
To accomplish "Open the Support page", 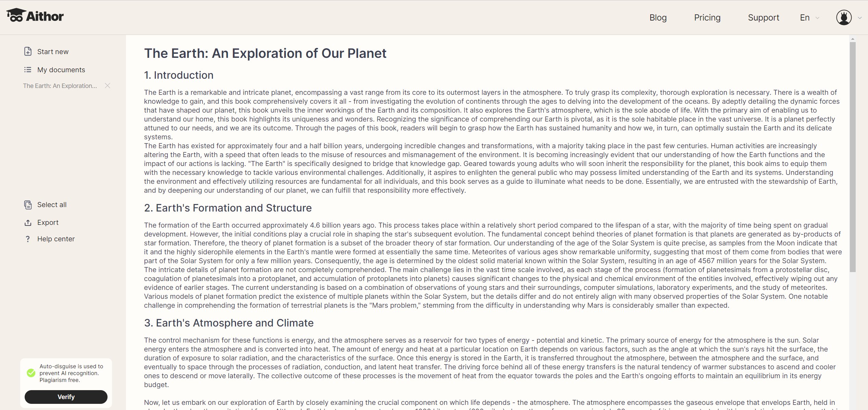I will point(763,17).
